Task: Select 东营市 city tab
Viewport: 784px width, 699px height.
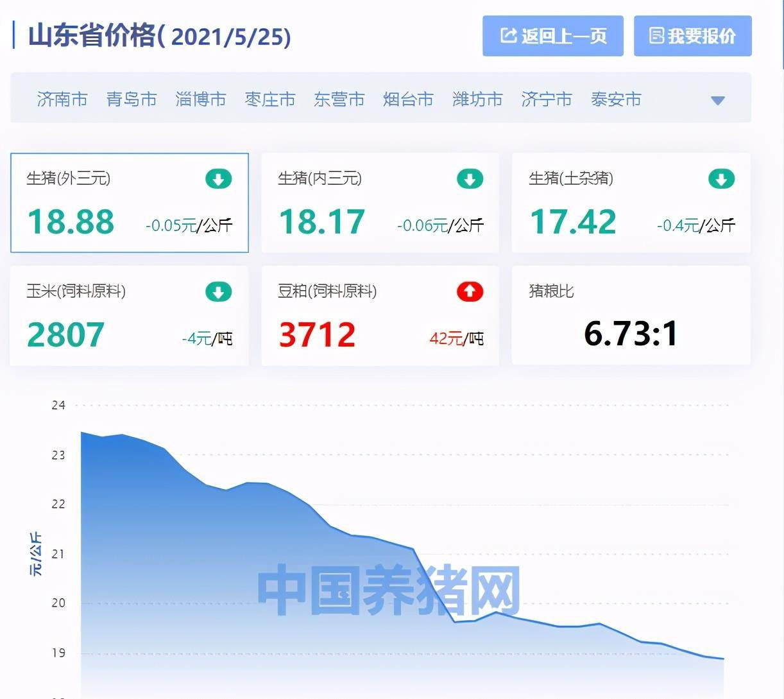Action: tap(339, 99)
